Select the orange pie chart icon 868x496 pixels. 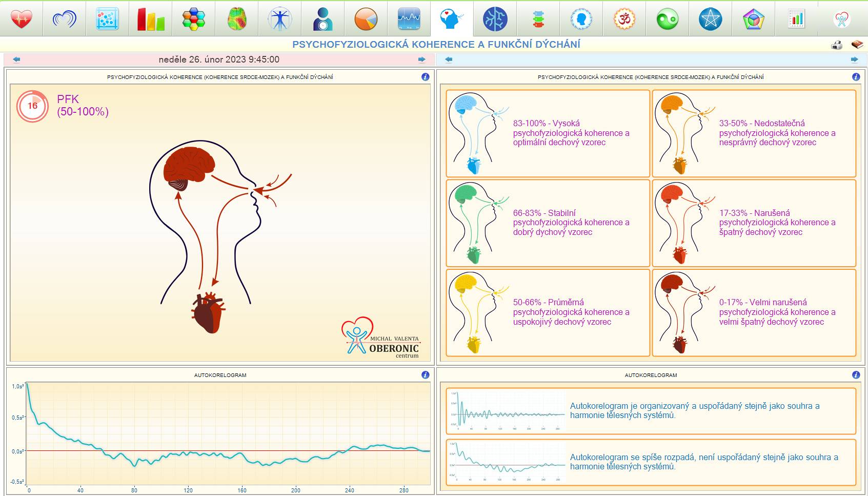[x=366, y=19]
